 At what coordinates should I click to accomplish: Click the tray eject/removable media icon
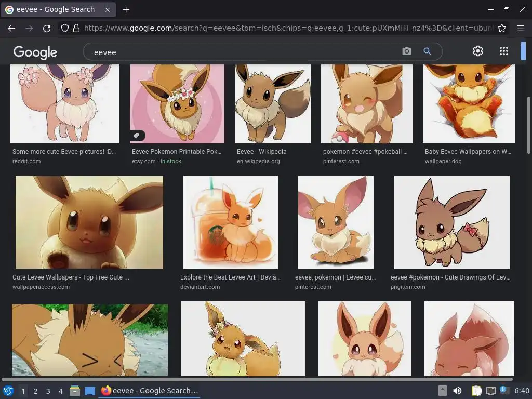point(442,391)
